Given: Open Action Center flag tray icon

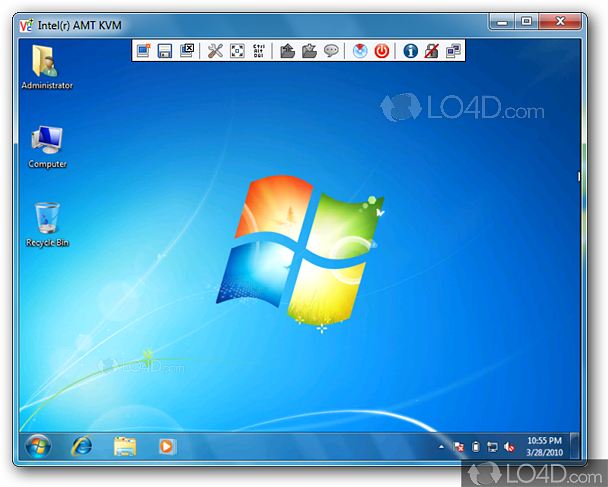Looking at the screenshot, I should coord(459,447).
